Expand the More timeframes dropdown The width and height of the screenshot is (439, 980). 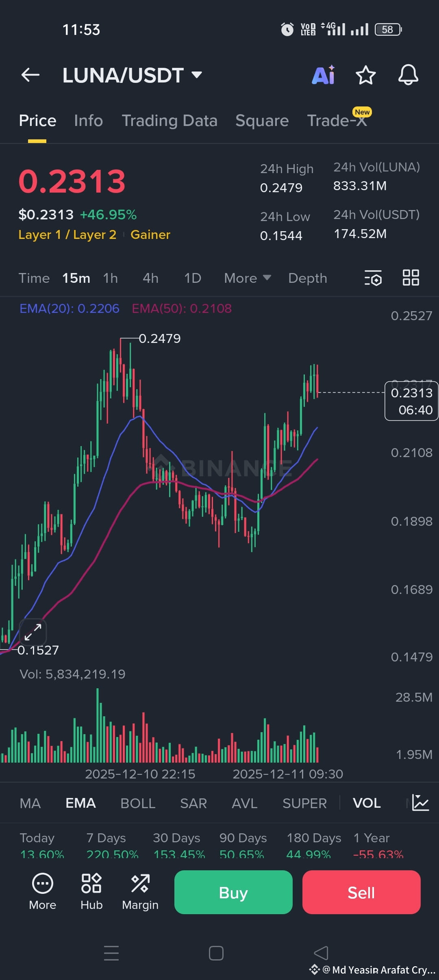tap(248, 278)
